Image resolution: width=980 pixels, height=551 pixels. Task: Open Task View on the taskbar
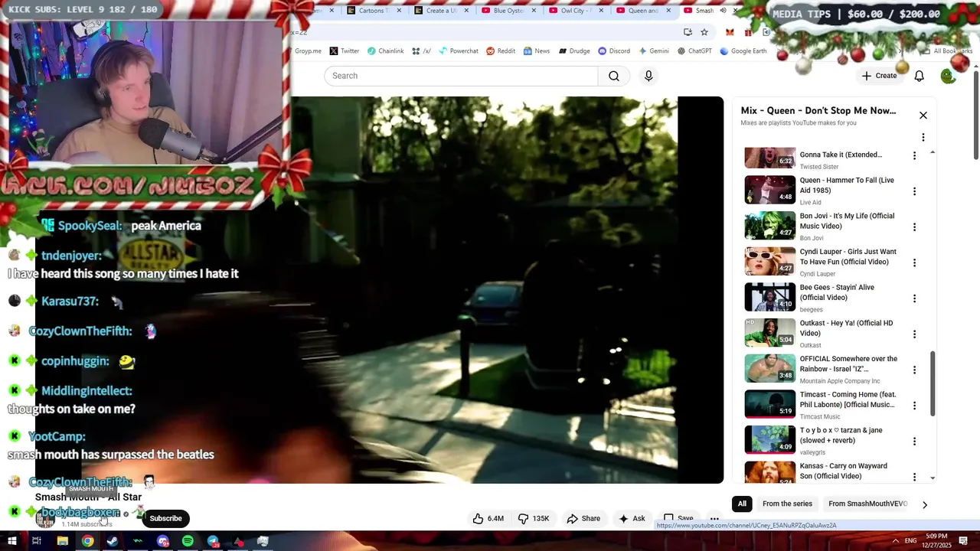point(36,541)
